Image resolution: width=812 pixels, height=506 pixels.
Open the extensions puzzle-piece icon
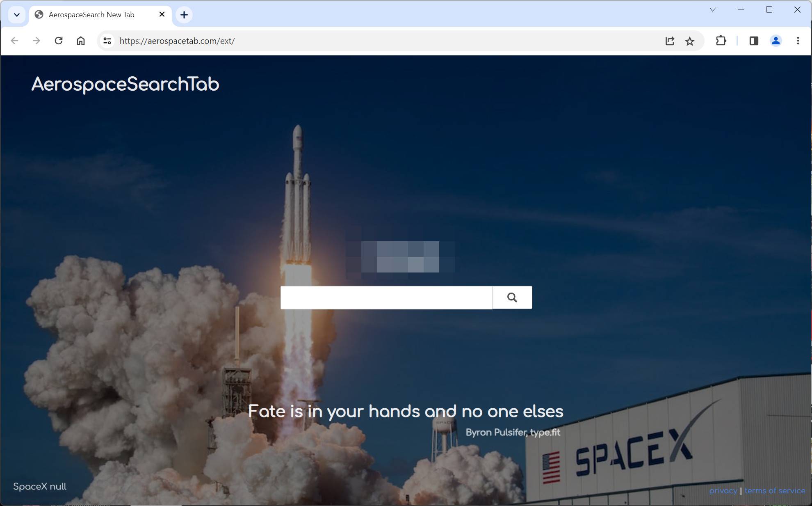tap(721, 41)
